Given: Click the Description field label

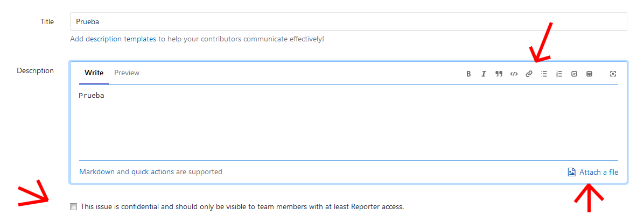Looking at the screenshot, I should [35, 71].
